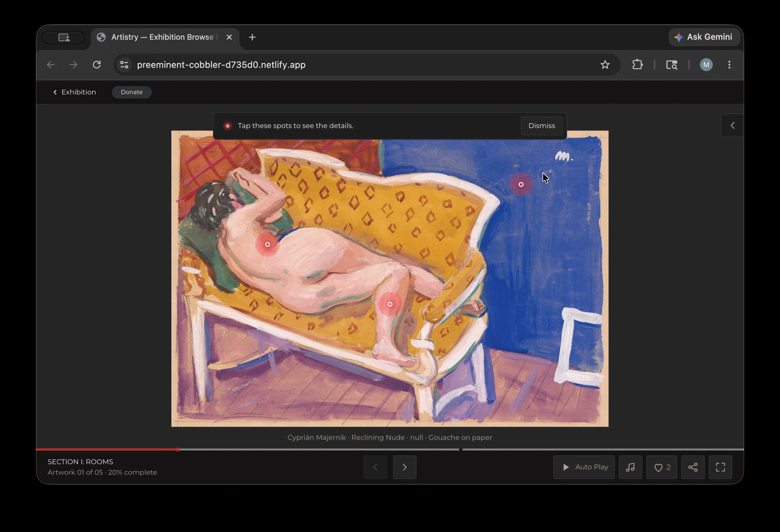Focus the address bar URL field
The image size is (780, 532).
click(x=367, y=65)
